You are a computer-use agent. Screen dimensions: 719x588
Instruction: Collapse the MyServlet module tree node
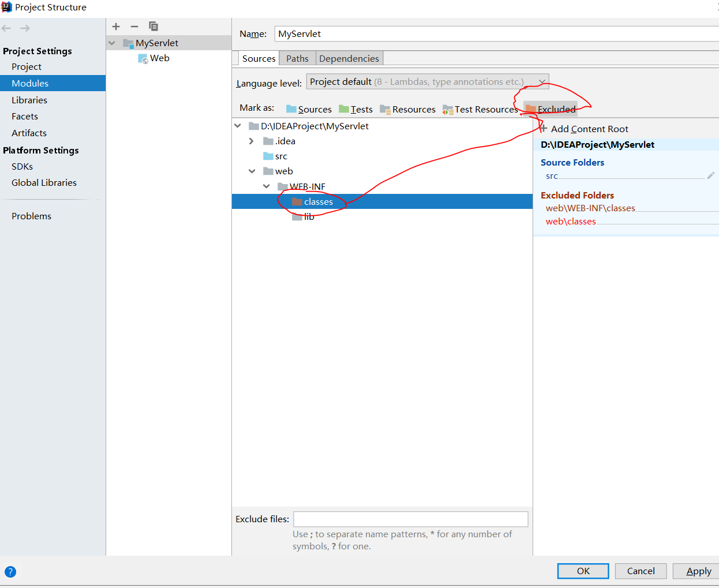click(x=112, y=43)
